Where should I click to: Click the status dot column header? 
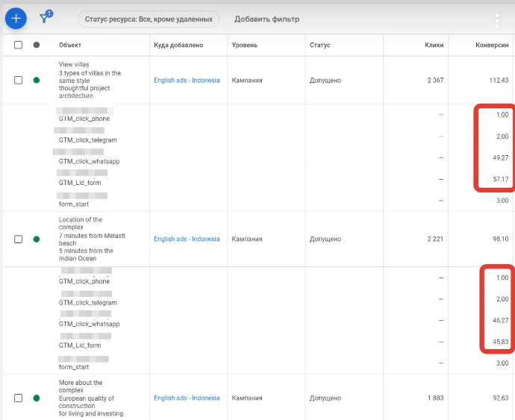[37, 45]
